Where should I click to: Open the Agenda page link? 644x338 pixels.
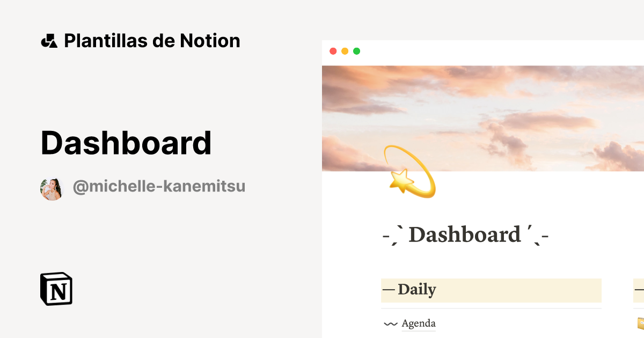click(419, 324)
